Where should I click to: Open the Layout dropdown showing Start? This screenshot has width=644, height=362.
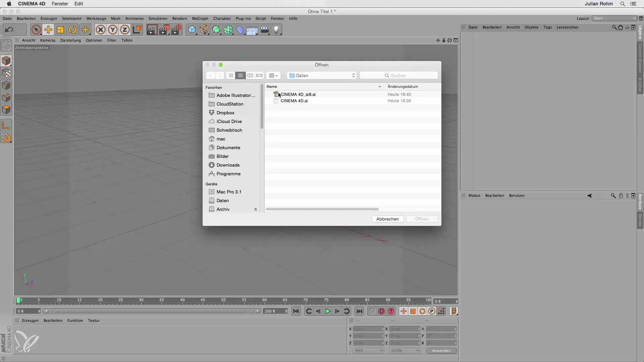click(614, 18)
